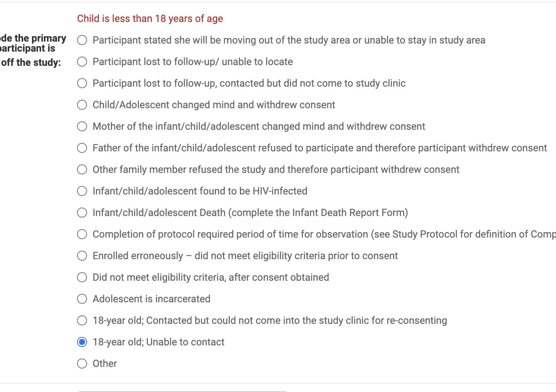
Task: Choose 'Father of the infant' refused option
Action: click(x=82, y=148)
